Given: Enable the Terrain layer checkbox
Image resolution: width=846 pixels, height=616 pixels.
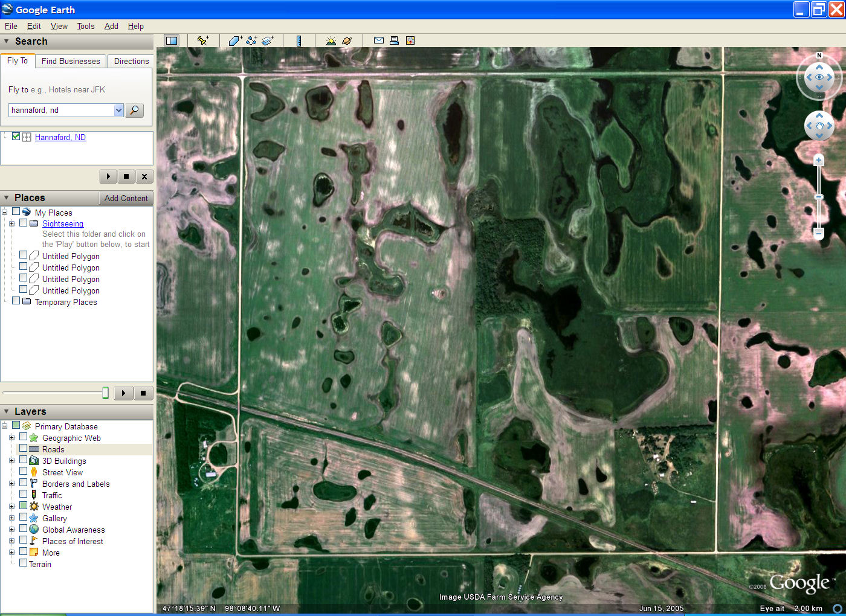Looking at the screenshot, I should [x=24, y=563].
